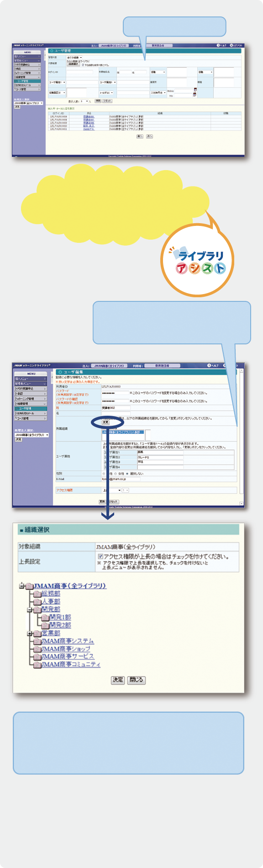Select the JMAM商事システム organization link
The height and width of the screenshot is (868, 263).
coord(68,641)
